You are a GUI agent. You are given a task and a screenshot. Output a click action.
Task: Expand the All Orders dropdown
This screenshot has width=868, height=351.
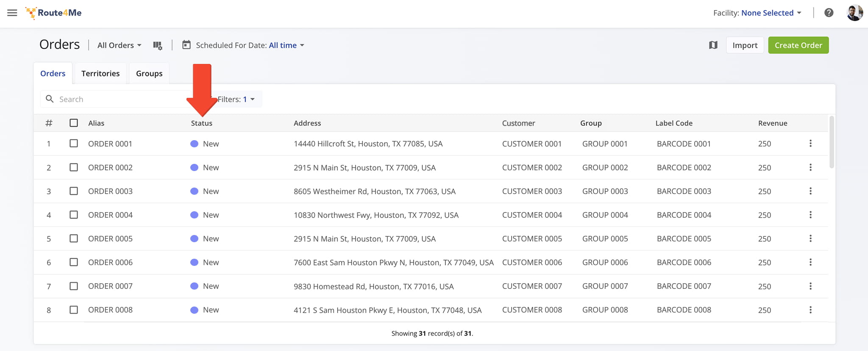[119, 45]
